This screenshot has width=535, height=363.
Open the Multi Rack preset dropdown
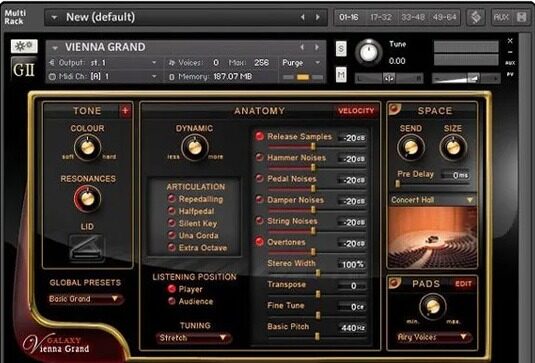(x=54, y=17)
